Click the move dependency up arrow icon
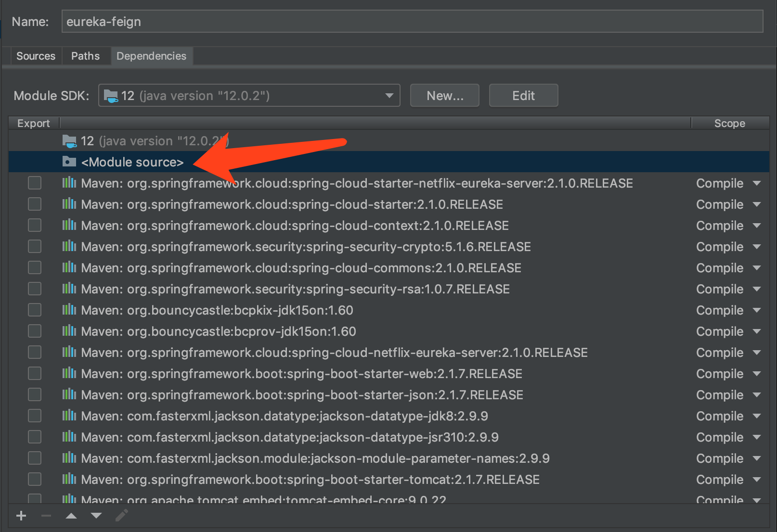Image resolution: width=777 pixels, height=532 pixels. [71, 515]
